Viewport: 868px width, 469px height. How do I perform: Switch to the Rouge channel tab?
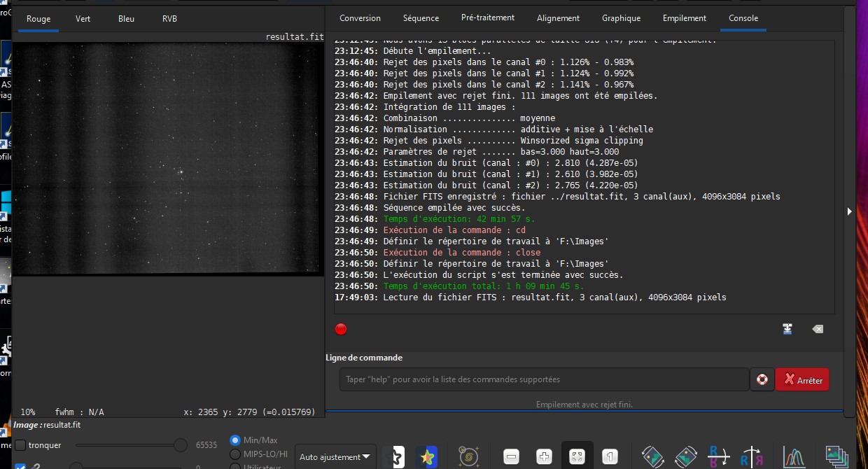pyautogui.click(x=38, y=19)
